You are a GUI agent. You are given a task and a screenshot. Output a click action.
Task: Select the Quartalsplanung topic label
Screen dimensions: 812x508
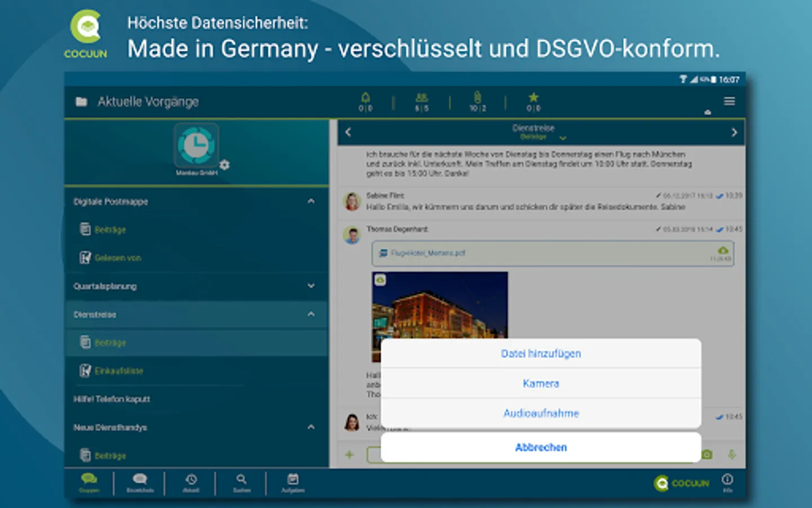[105, 286]
